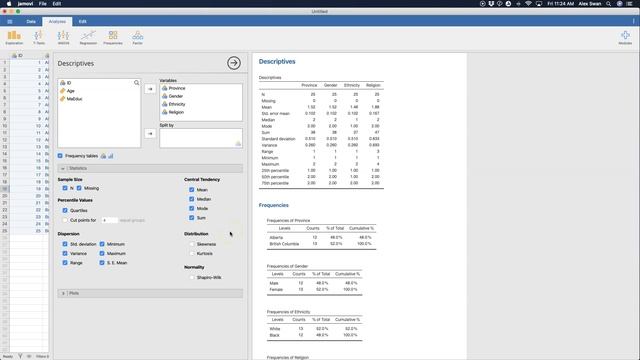
Task: Collapse options with the circled arrow button
Action: (234, 63)
